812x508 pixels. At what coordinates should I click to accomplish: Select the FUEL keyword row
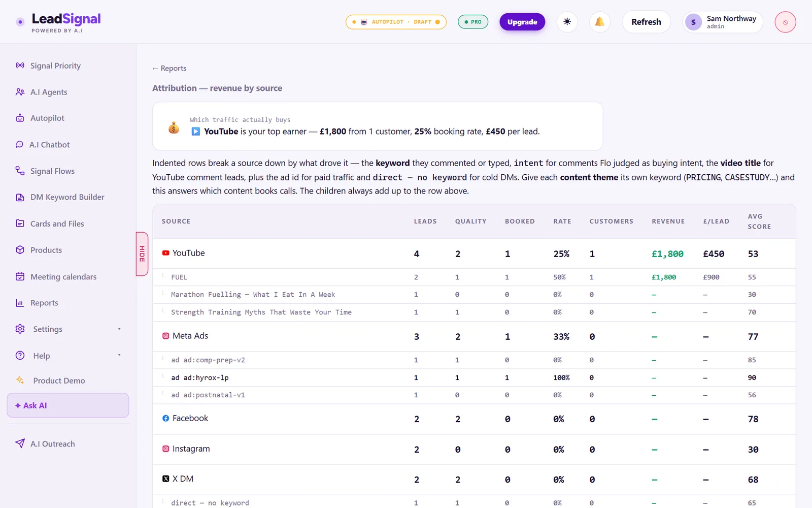474,277
